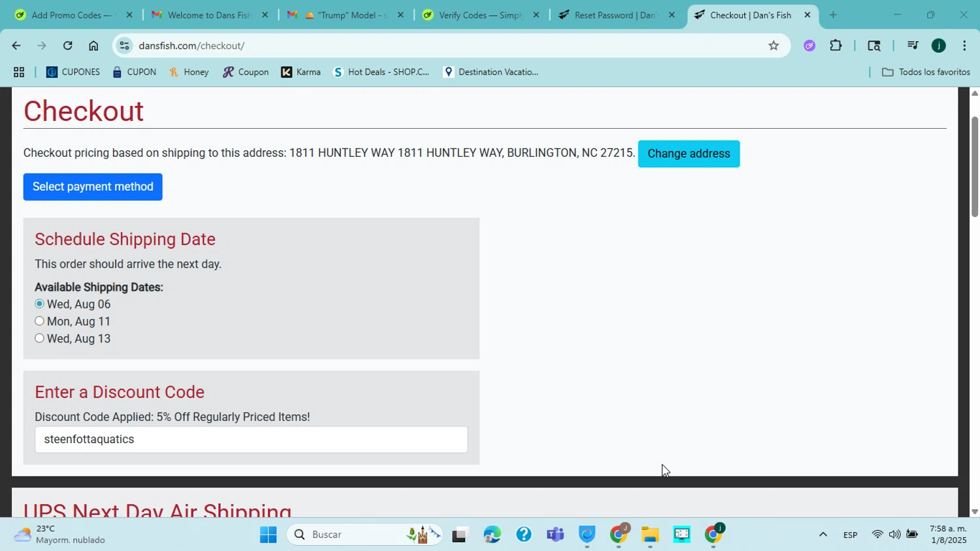This screenshot has width=980, height=551.
Task: Open the Coupon bookmark
Action: pyautogui.click(x=246, y=73)
